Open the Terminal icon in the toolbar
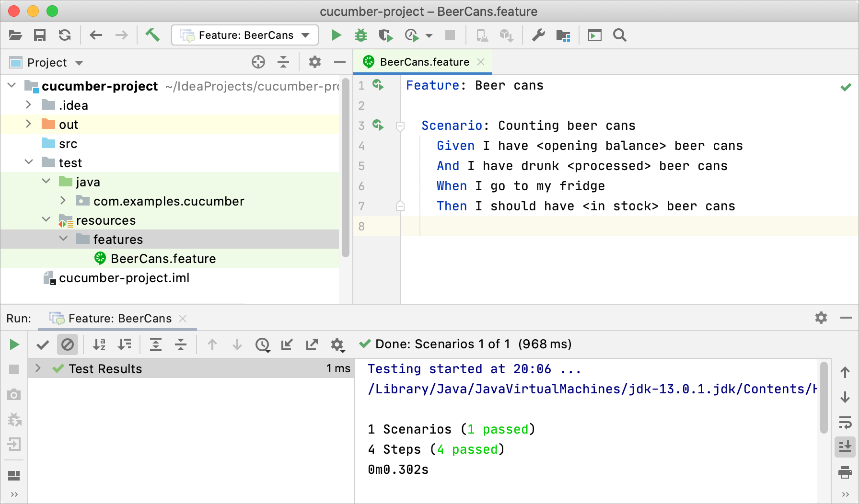 [x=594, y=35]
